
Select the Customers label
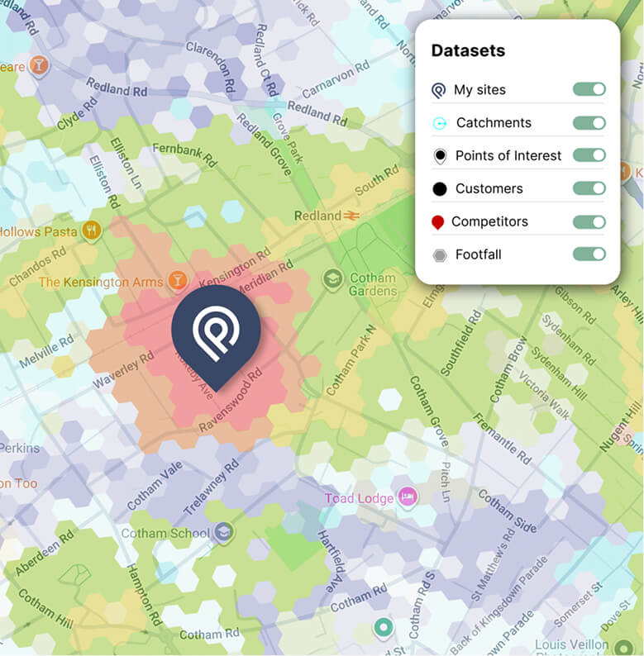click(x=489, y=188)
